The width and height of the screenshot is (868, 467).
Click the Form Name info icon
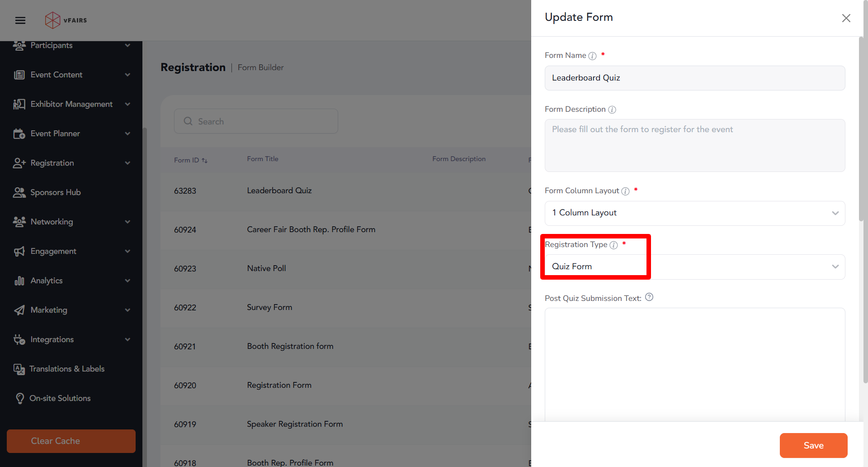coord(592,56)
